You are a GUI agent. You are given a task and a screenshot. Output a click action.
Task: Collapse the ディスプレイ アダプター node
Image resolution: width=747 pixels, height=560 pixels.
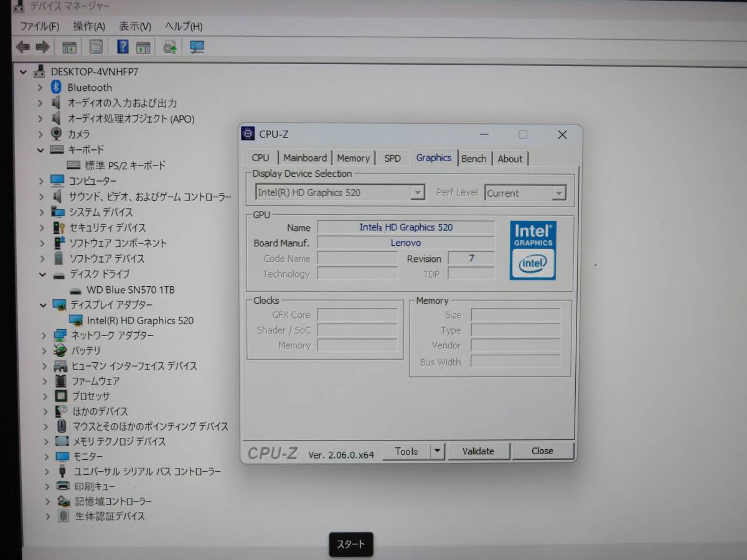coord(43,305)
